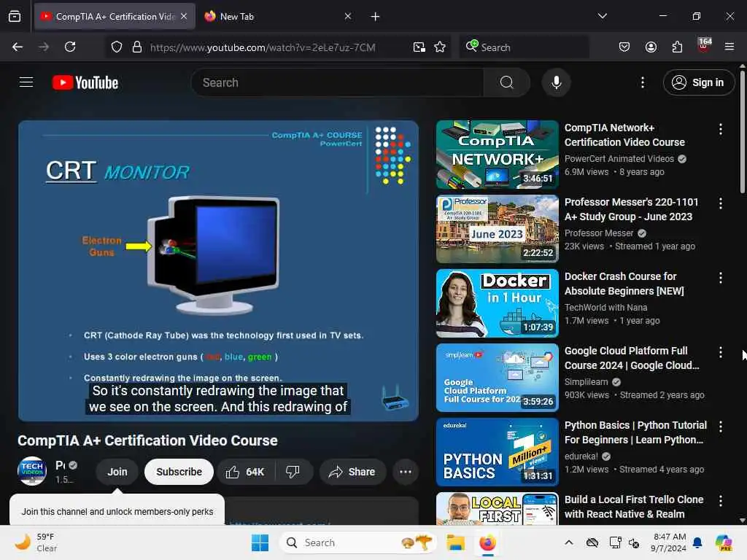Open TechWorld with Nana channel

coord(606,308)
